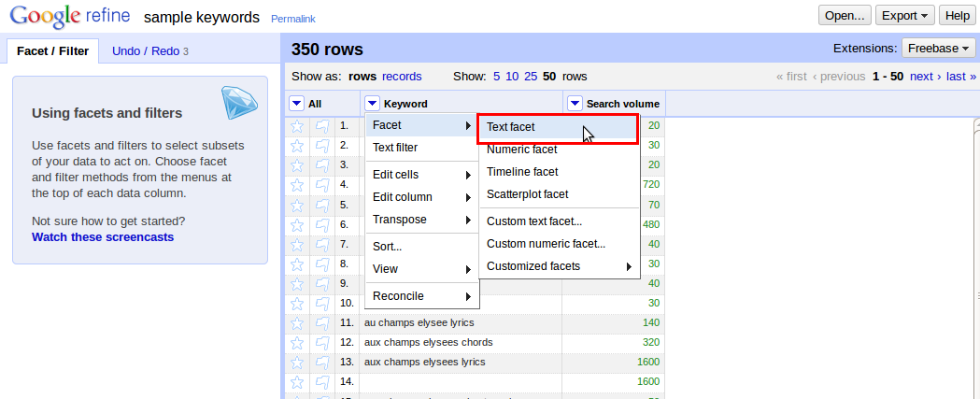The width and height of the screenshot is (980, 399).
Task: Show 25 rows per page
Action: point(531,77)
